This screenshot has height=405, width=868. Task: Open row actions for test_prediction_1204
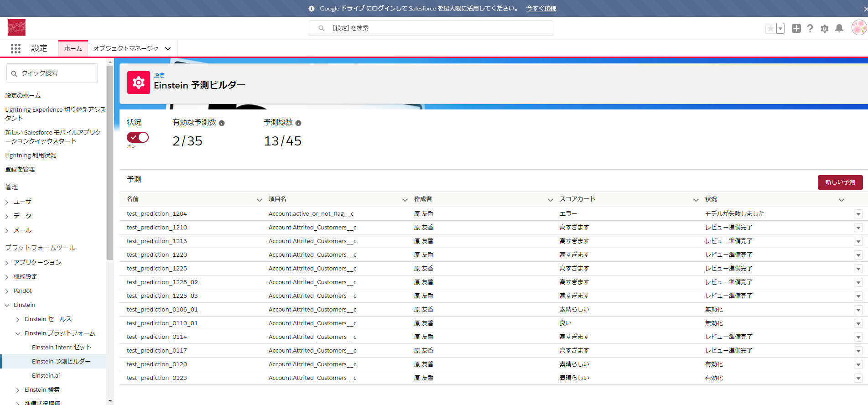(858, 214)
